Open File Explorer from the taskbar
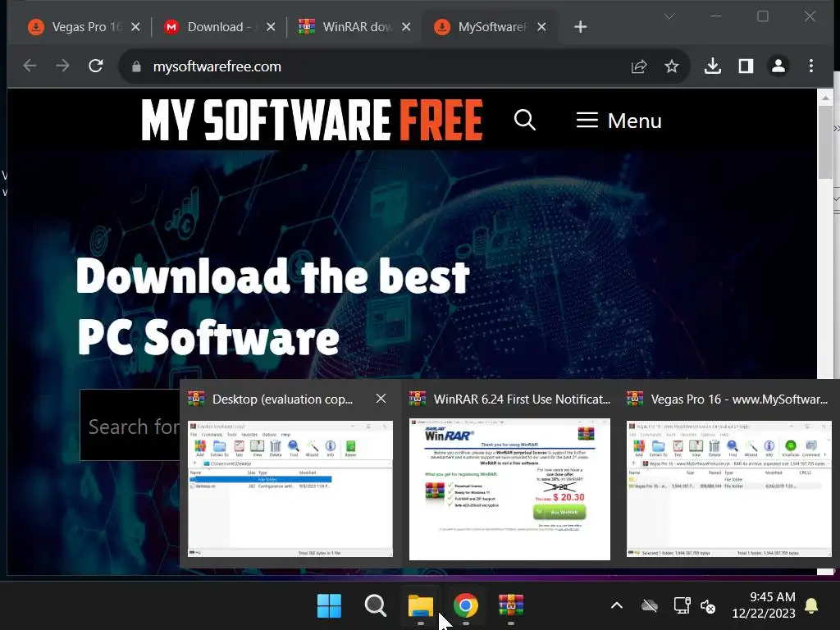 (421, 606)
